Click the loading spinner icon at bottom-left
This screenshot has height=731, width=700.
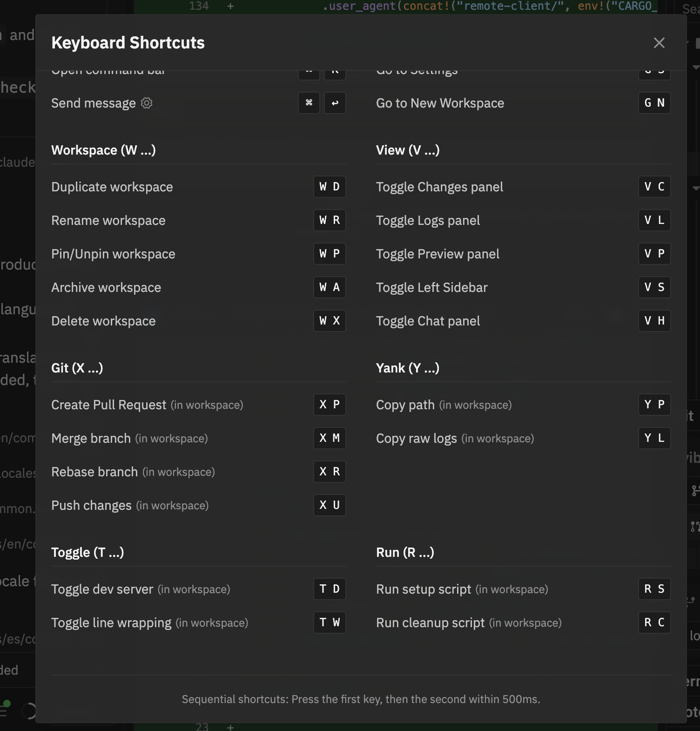[29, 711]
